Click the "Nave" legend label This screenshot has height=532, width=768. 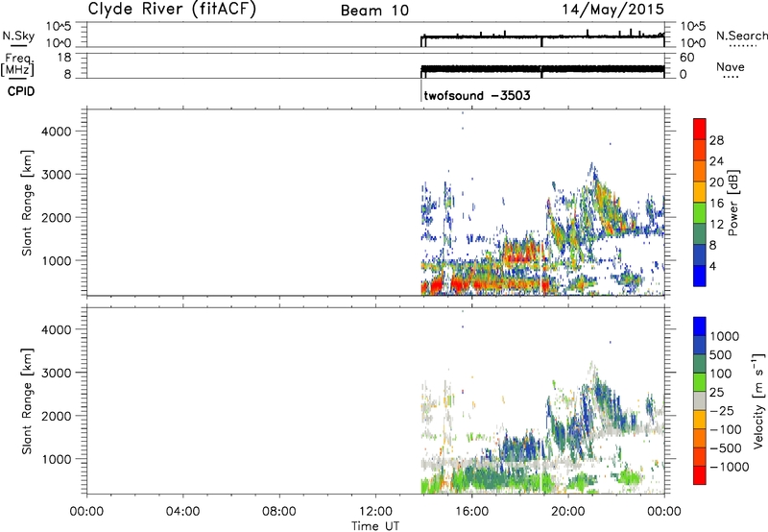click(731, 66)
